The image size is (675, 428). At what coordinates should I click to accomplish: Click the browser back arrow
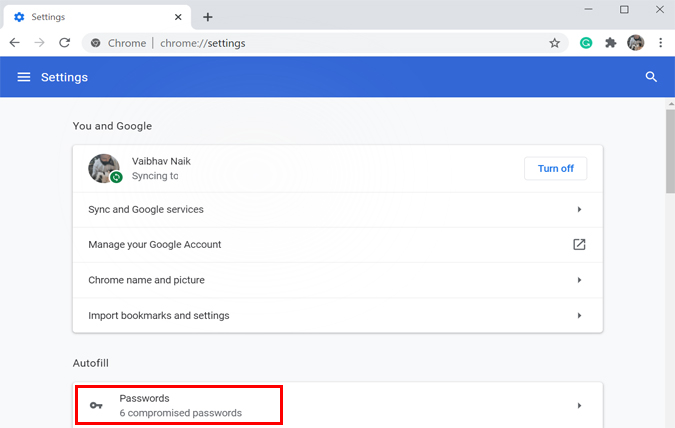tap(15, 43)
